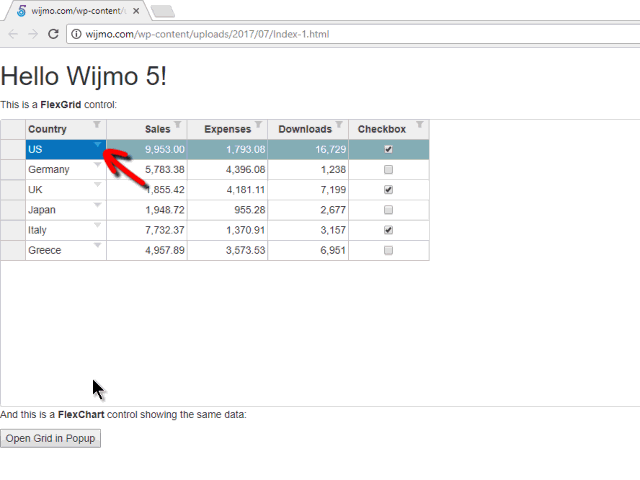640x480 pixels.
Task: Open the Country column filter icon
Action: pyautogui.click(x=97, y=125)
